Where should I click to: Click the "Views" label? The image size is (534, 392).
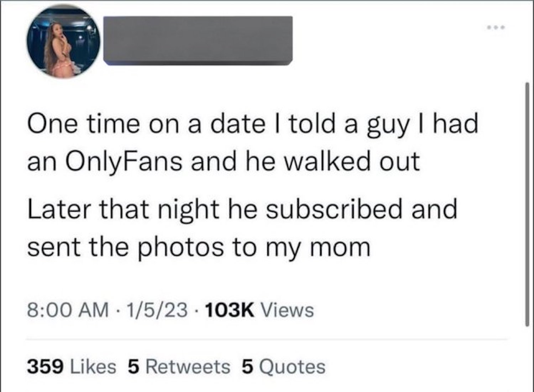point(288,309)
